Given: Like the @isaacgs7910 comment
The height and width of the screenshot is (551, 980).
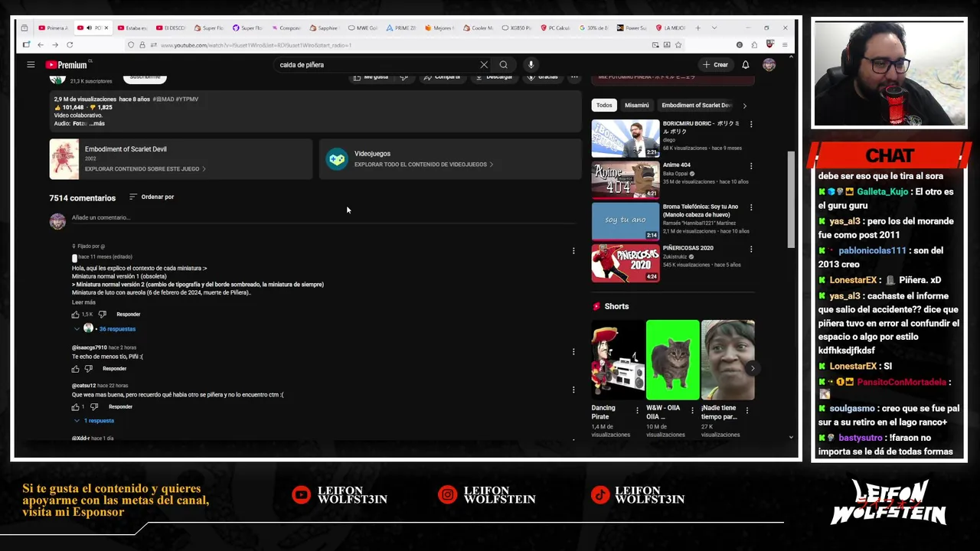Looking at the screenshot, I should pos(76,369).
